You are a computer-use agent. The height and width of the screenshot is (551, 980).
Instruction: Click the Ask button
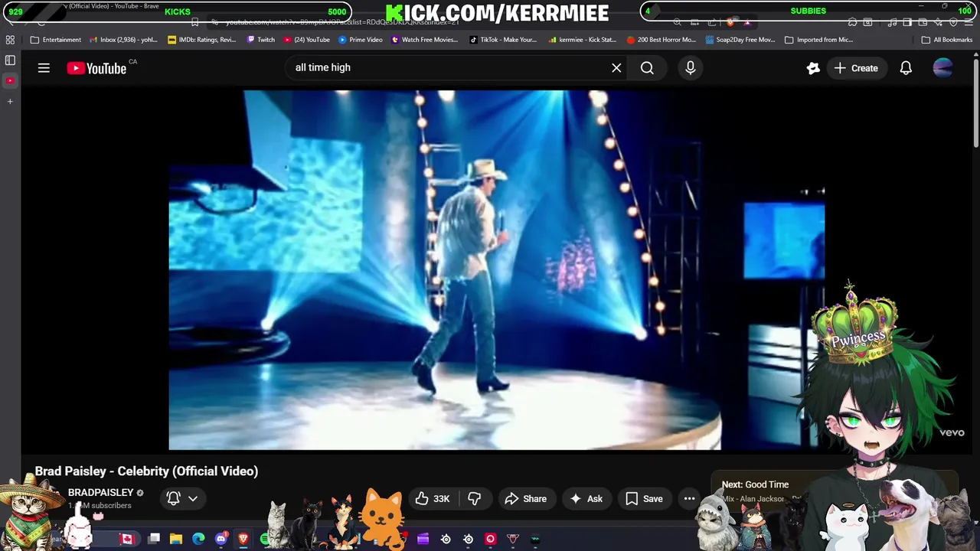click(x=586, y=499)
